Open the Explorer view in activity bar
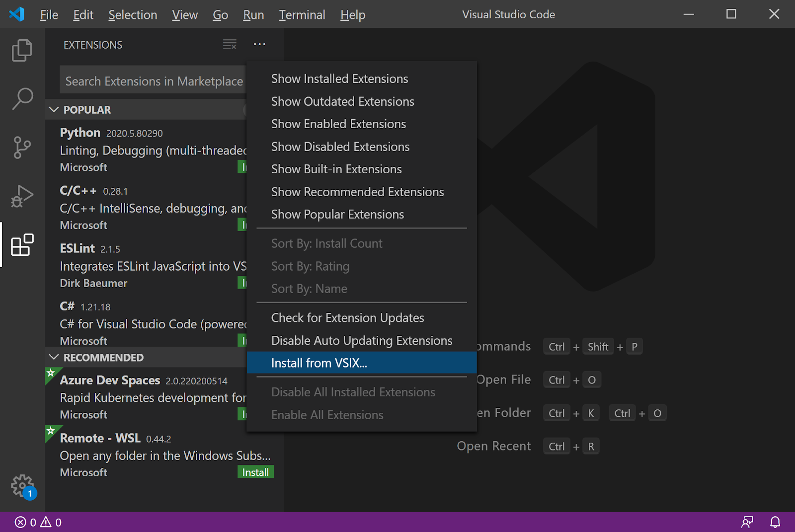Image resolution: width=795 pixels, height=532 pixels. click(22, 50)
